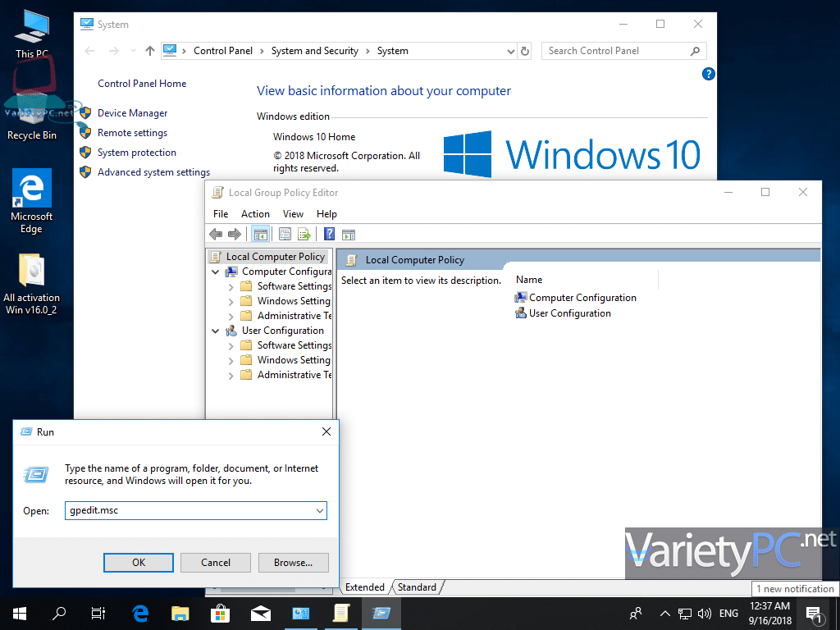Open Task View from the taskbar
840x630 pixels.
tap(98, 614)
